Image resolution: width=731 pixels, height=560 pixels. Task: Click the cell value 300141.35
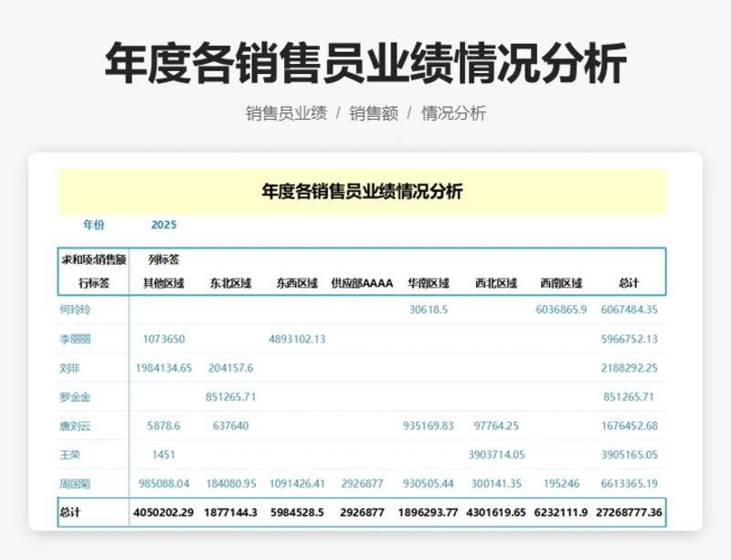(496, 483)
